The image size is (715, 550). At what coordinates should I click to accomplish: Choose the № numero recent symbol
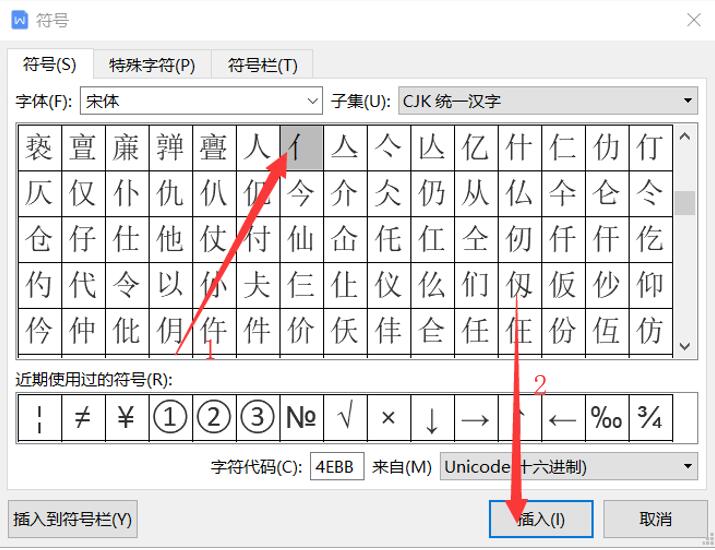click(x=301, y=417)
